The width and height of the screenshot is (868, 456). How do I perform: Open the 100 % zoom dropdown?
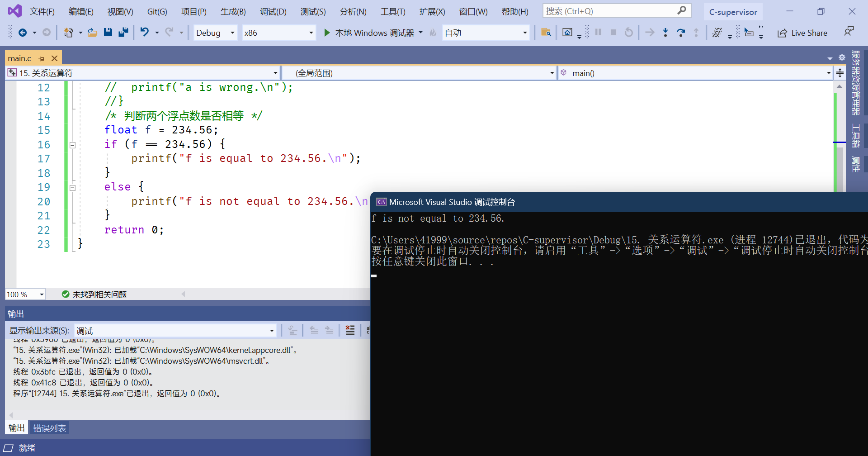click(x=25, y=294)
